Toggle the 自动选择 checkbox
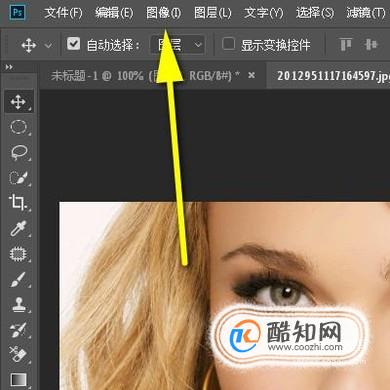 pos(73,44)
